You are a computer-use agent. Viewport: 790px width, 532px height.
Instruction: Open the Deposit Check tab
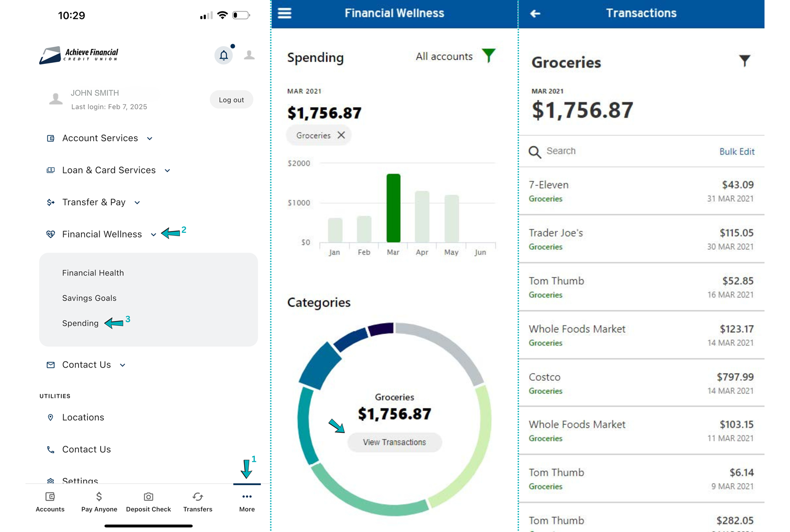[149, 502]
